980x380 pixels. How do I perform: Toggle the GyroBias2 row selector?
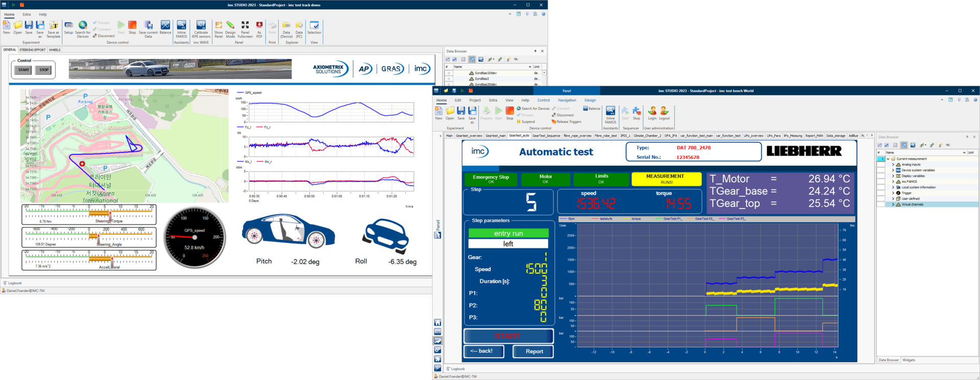[x=449, y=79]
